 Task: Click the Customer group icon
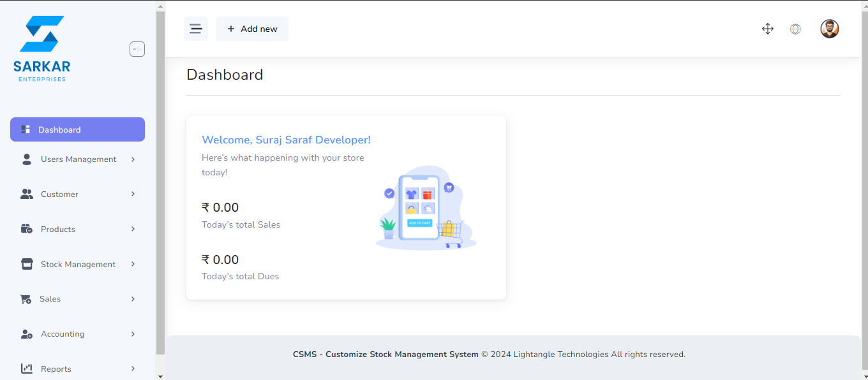click(27, 194)
